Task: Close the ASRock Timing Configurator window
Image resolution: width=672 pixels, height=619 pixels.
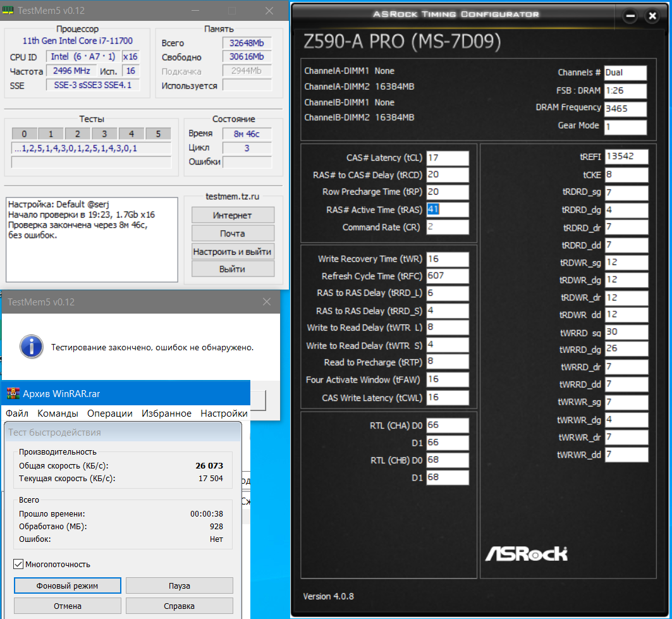Action: (652, 16)
